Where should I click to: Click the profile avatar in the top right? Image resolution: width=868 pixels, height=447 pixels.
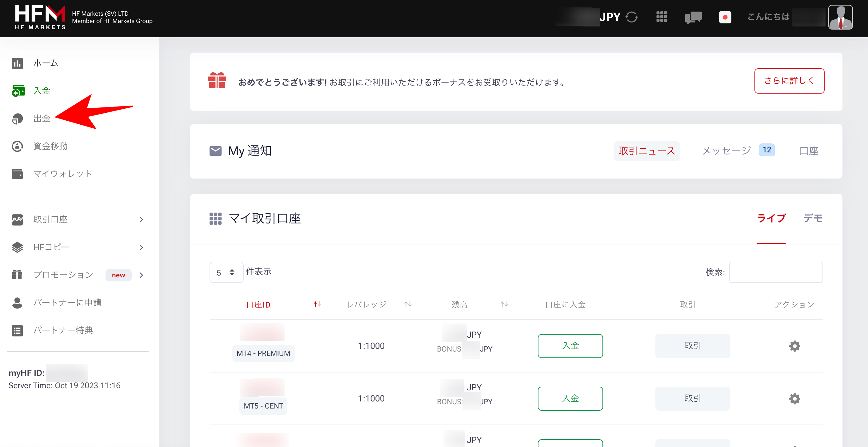coord(840,17)
